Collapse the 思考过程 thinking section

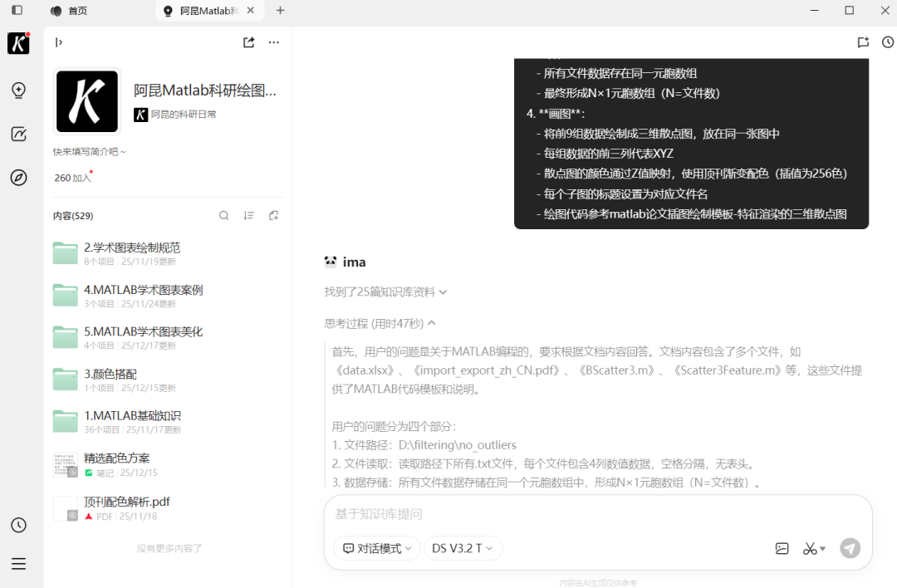pyautogui.click(x=380, y=324)
